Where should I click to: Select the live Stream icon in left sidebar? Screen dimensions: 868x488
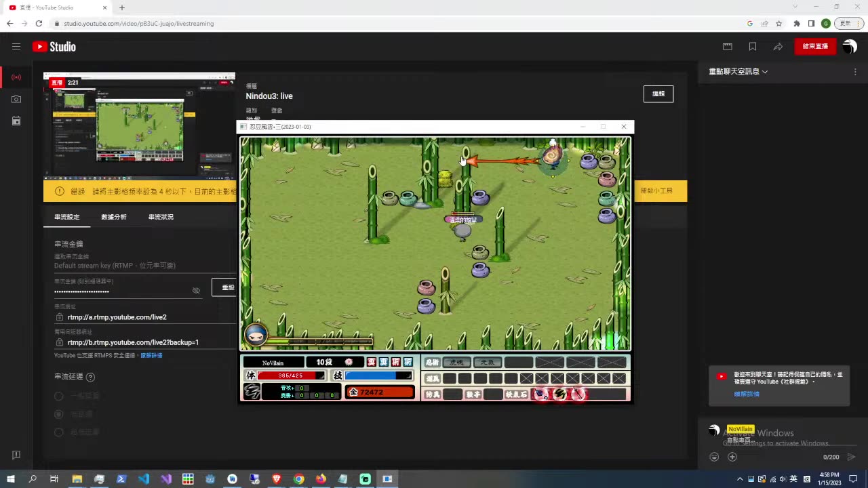16,77
